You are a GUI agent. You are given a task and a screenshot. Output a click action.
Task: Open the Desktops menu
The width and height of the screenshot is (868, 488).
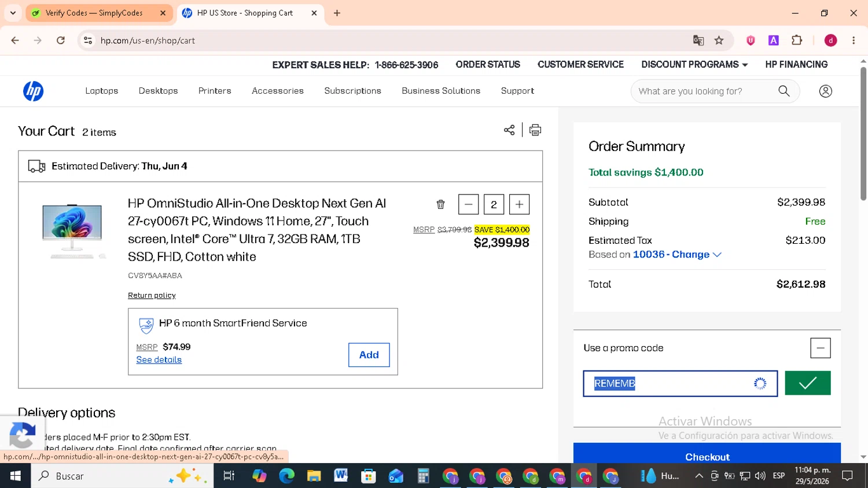(x=159, y=91)
